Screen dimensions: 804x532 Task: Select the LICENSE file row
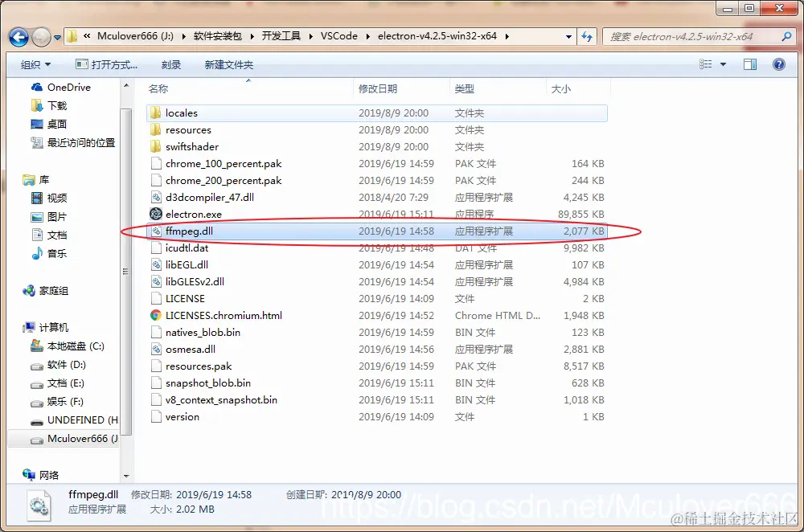click(x=377, y=299)
